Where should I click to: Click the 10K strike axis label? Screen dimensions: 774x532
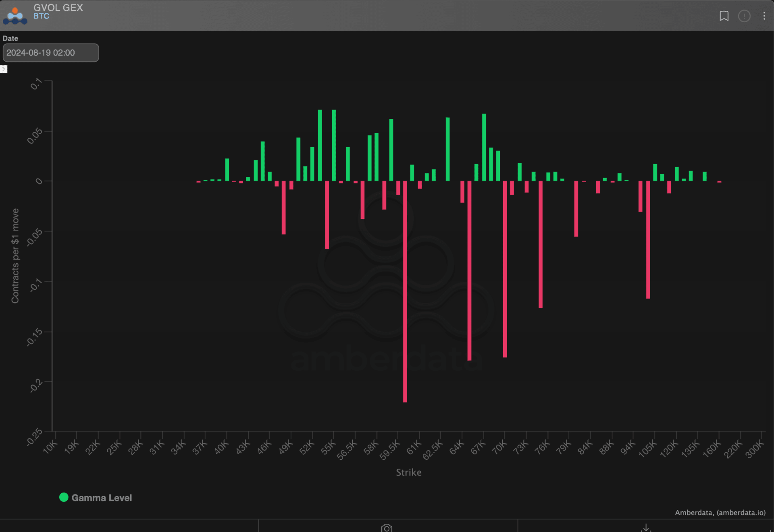coord(51,447)
